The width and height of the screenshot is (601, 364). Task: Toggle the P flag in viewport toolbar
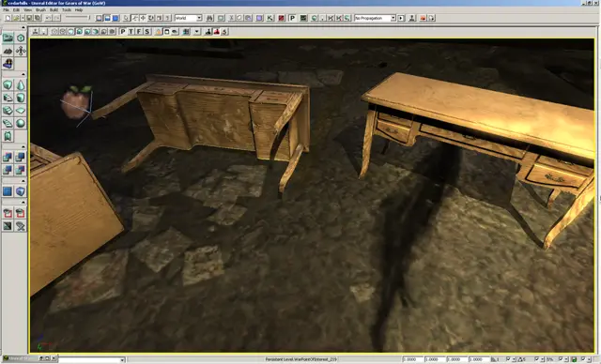click(x=123, y=32)
